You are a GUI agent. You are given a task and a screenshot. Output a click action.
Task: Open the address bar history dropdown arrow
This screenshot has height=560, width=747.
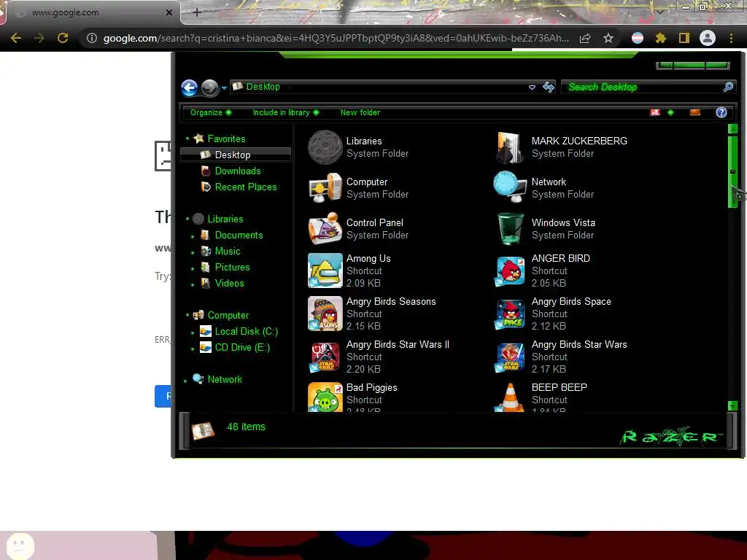click(532, 87)
